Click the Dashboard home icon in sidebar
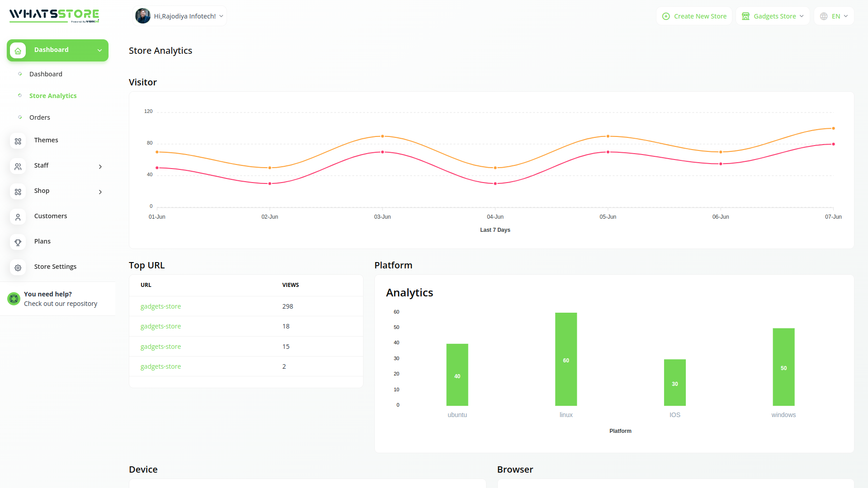 pyautogui.click(x=18, y=51)
